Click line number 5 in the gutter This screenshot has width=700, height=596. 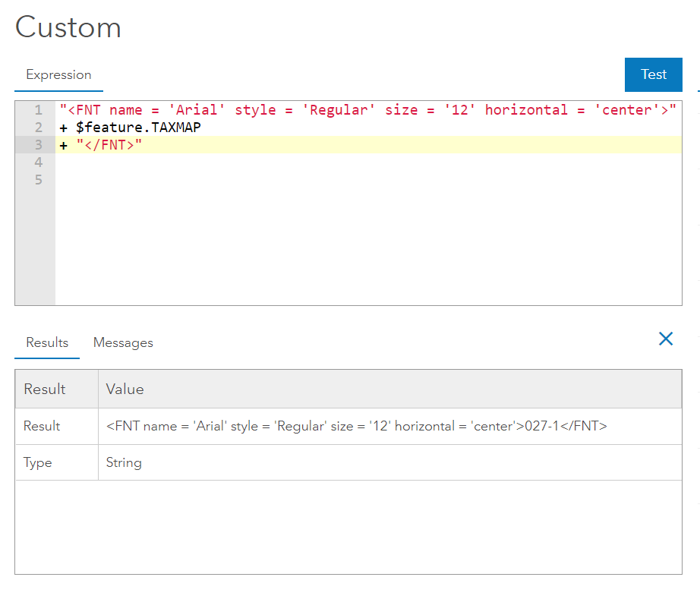tap(38, 180)
